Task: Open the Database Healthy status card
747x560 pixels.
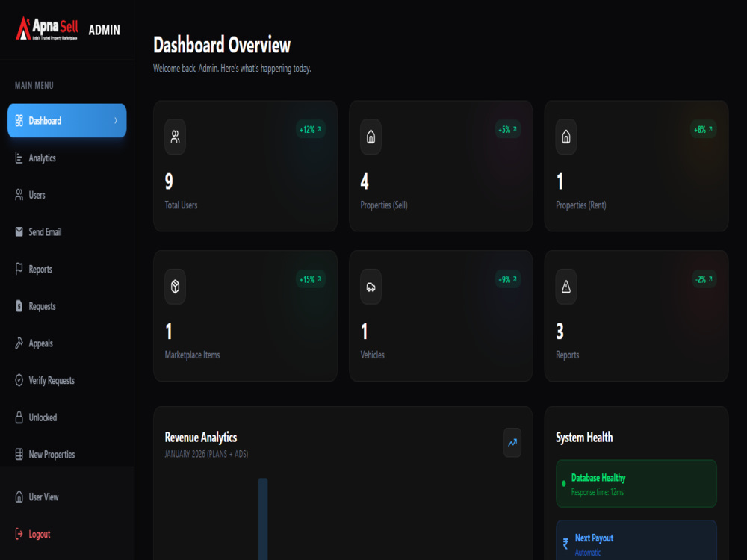Action: point(636,483)
